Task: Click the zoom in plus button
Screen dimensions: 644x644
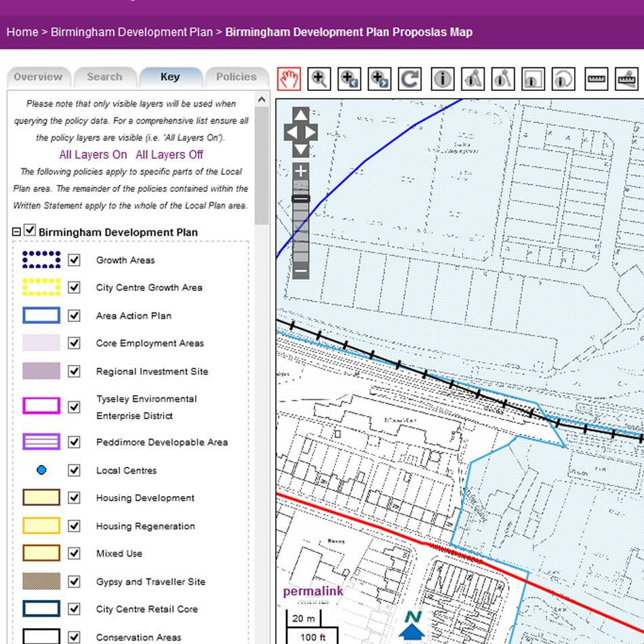Action: (x=301, y=171)
